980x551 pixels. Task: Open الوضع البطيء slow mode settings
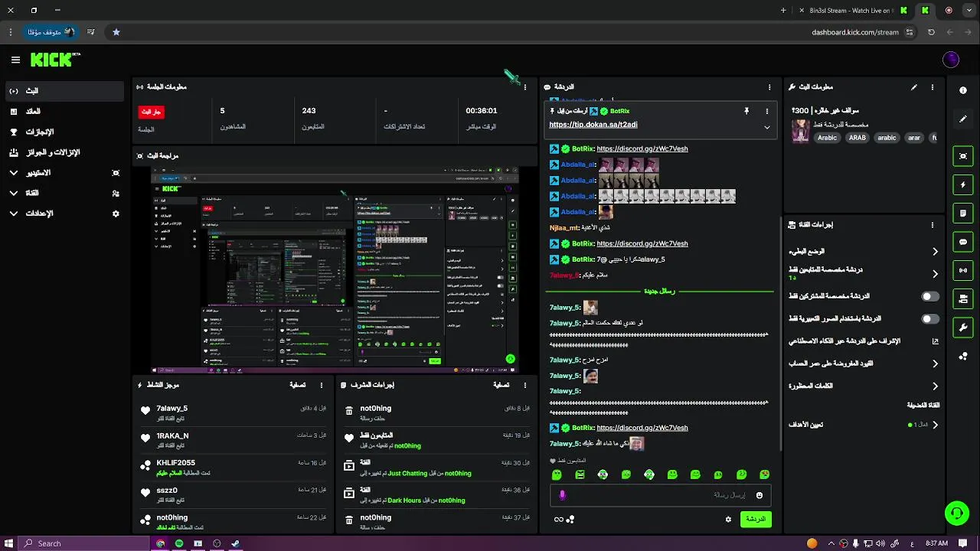tap(863, 251)
